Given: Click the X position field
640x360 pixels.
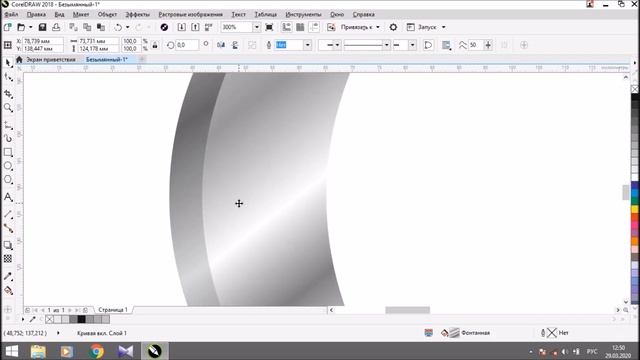Looking at the screenshot, I should click(42, 41).
